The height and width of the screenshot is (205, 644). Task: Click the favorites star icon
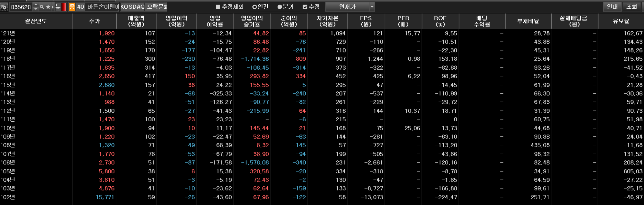pos(48,7)
